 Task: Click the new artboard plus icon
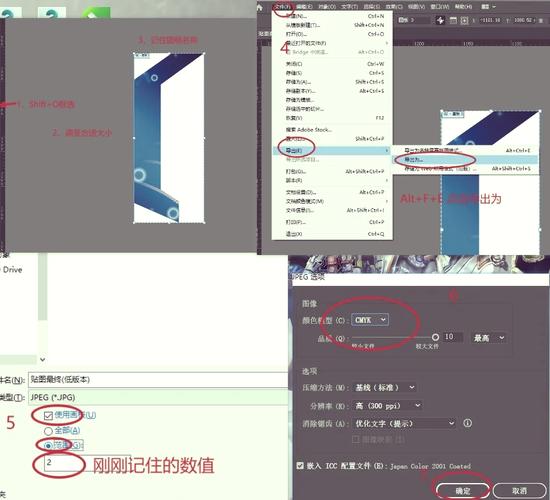[464, 20]
